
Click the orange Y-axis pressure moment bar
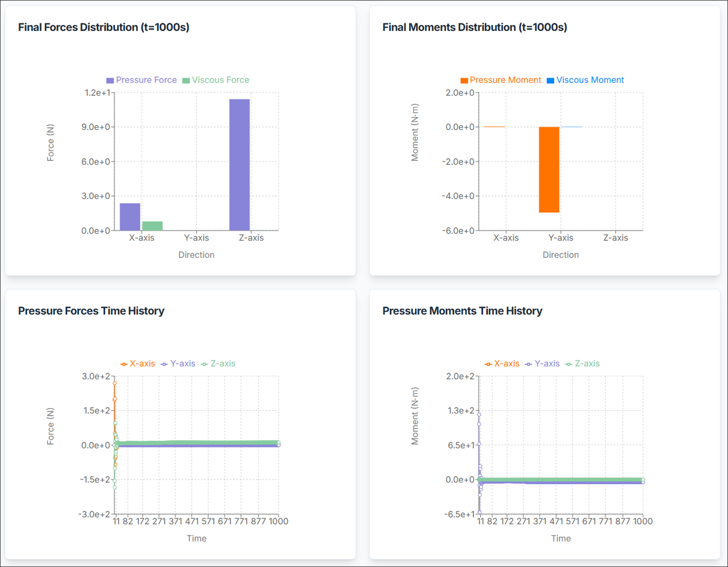point(549,170)
